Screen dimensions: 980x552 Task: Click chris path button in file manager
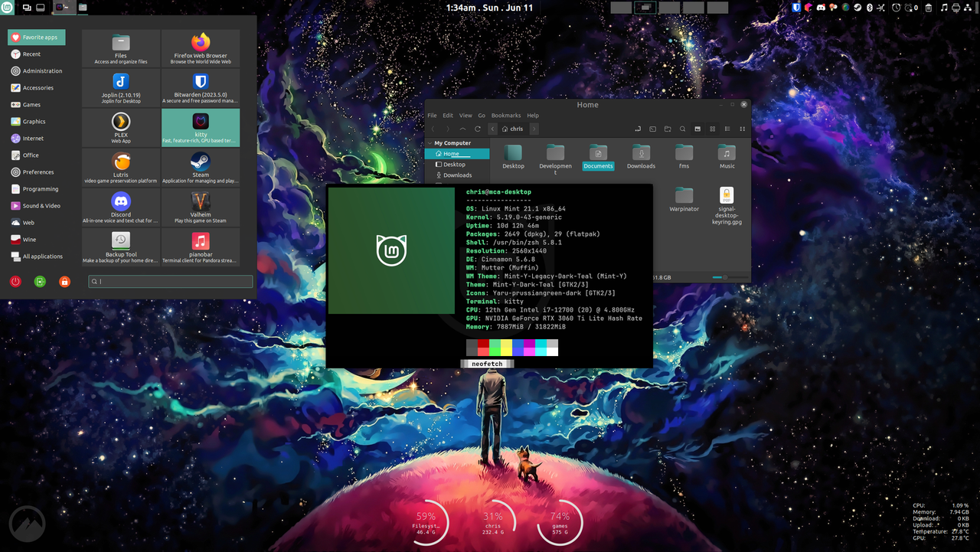point(513,129)
